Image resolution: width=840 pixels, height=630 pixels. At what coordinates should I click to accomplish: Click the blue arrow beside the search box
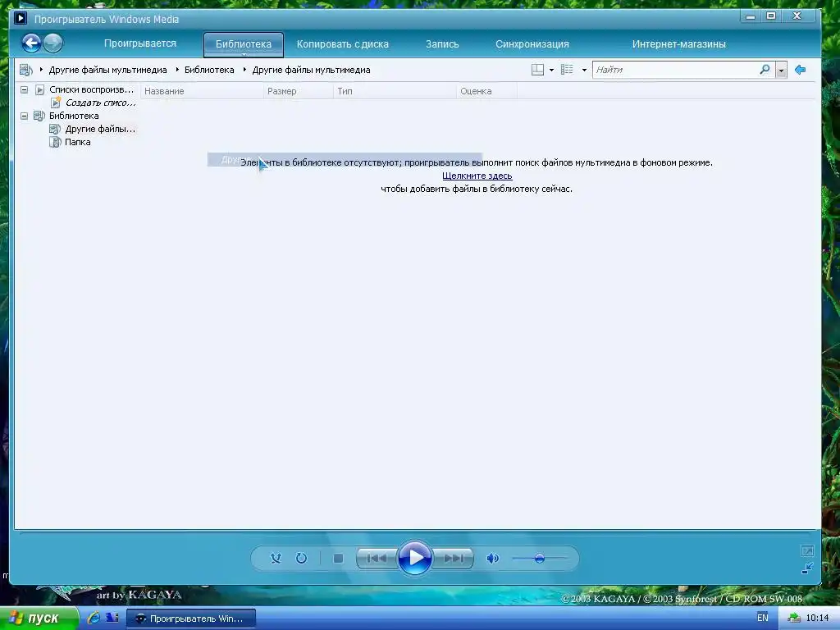coord(801,70)
